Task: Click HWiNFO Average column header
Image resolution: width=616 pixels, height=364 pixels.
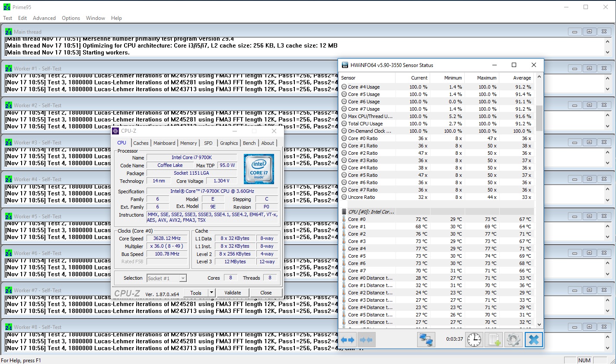Action: [x=516, y=78]
